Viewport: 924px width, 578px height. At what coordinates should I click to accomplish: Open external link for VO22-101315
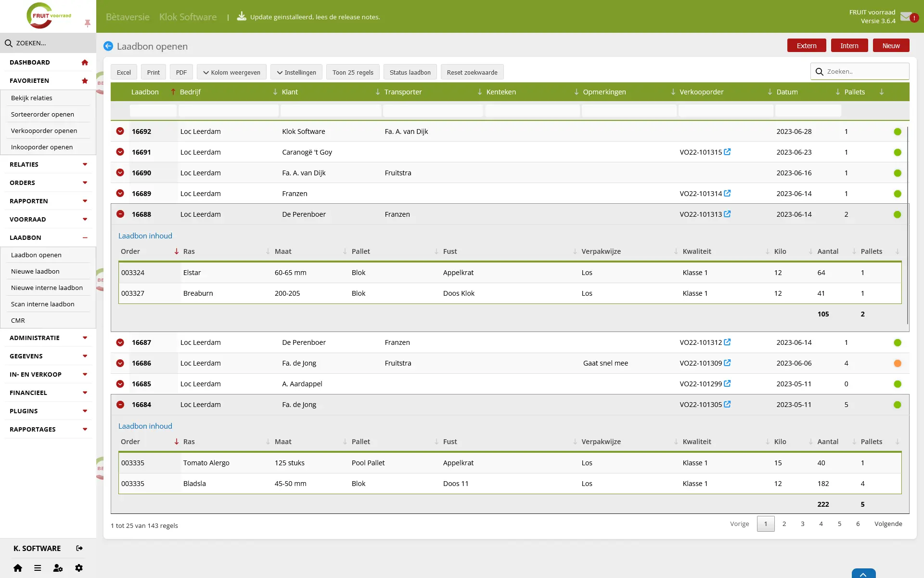pos(727,152)
